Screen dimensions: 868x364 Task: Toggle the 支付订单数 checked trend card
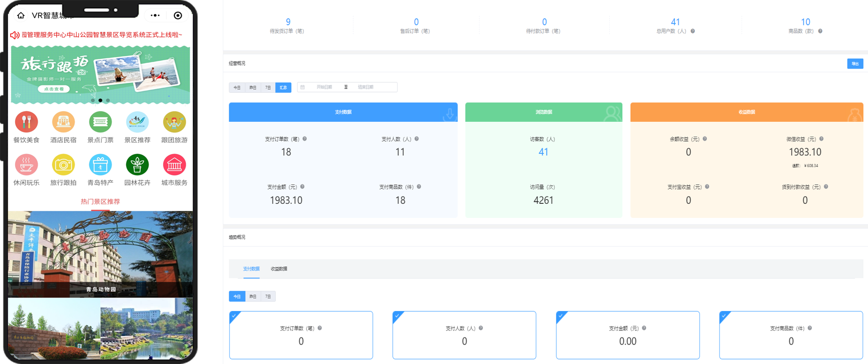pyautogui.click(x=301, y=335)
